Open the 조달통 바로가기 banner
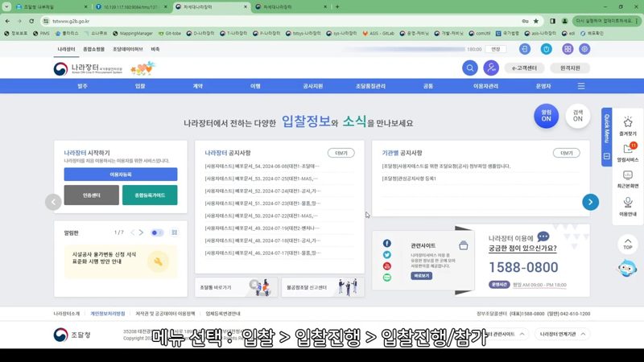Screen dimensions: 644x362 point(236,287)
